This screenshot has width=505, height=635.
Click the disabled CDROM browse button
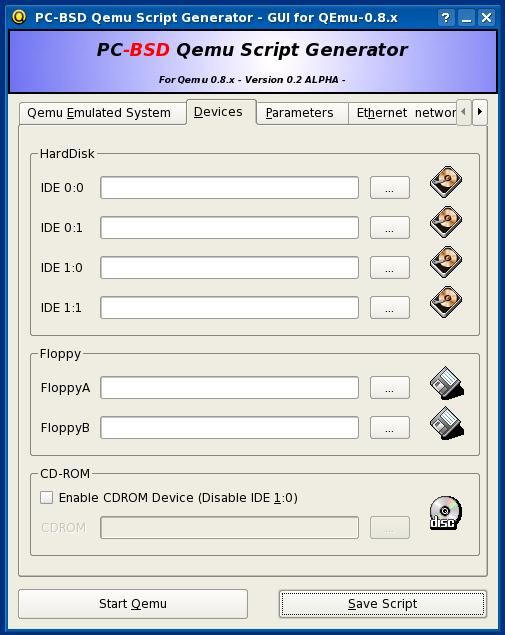click(390, 528)
